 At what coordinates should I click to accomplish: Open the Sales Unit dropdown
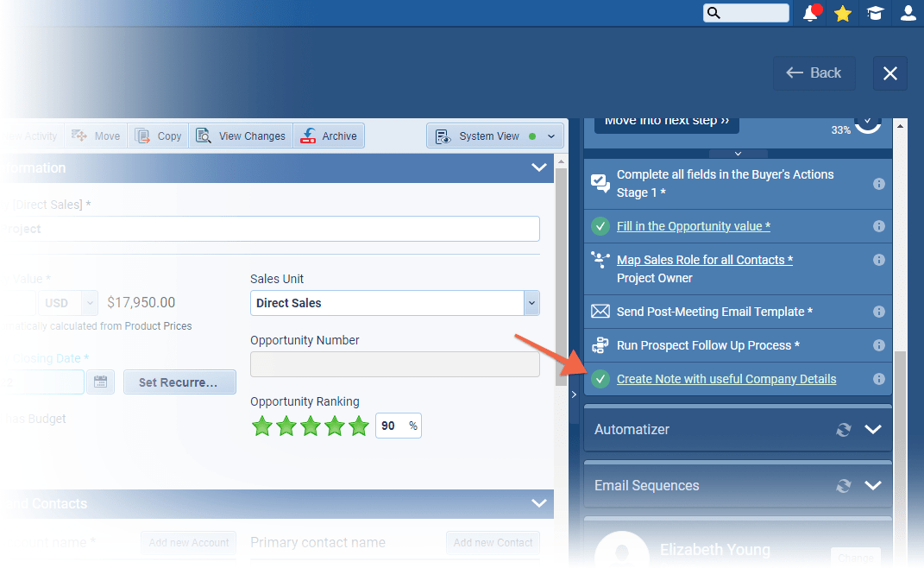click(531, 303)
